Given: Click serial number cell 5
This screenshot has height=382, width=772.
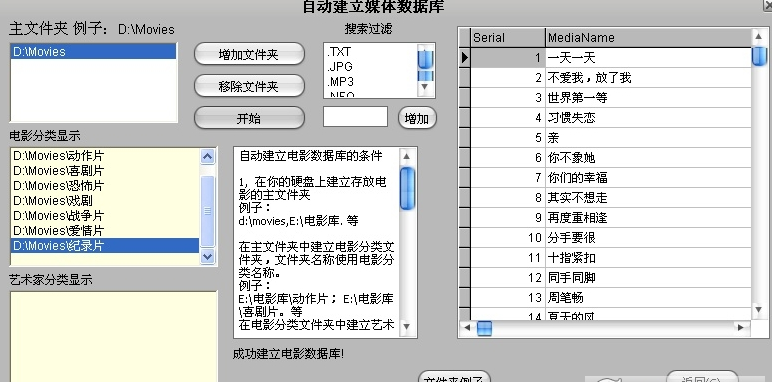Looking at the screenshot, I should pyautogui.click(x=508, y=138).
